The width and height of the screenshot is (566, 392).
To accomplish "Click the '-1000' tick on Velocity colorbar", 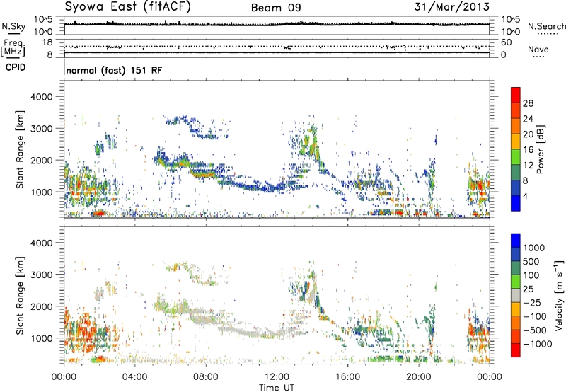I will (x=537, y=344).
